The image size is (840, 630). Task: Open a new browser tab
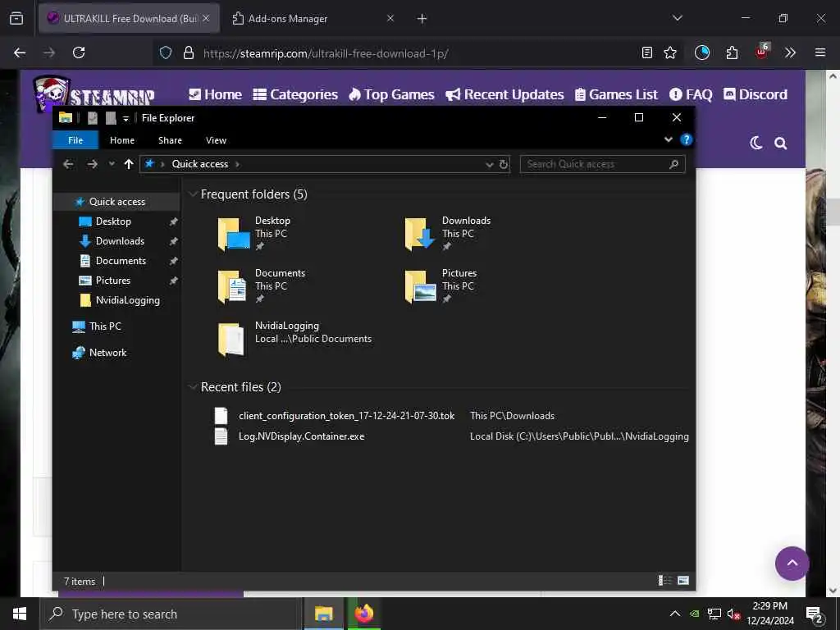422,19
